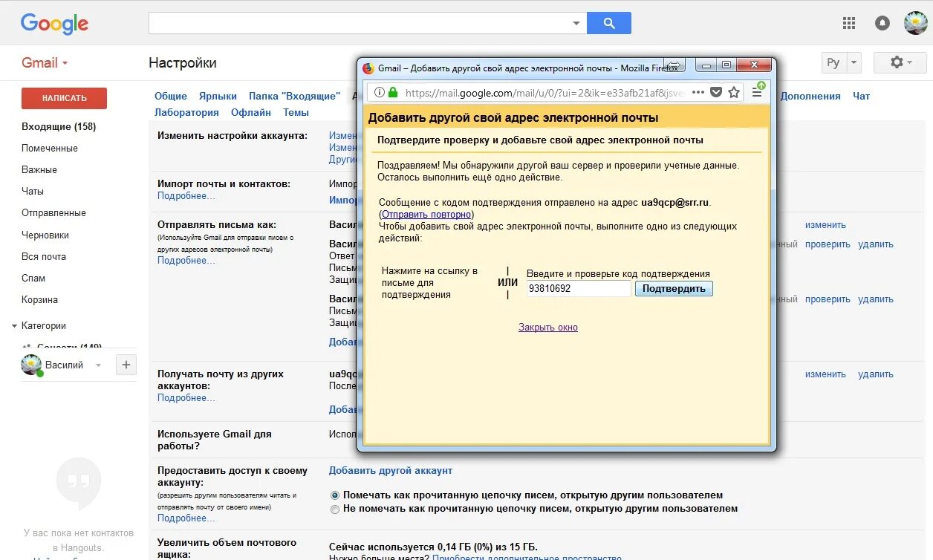Click the НАПИСАТЬ compose button
Screen dimensions: 933x560
point(64,98)
